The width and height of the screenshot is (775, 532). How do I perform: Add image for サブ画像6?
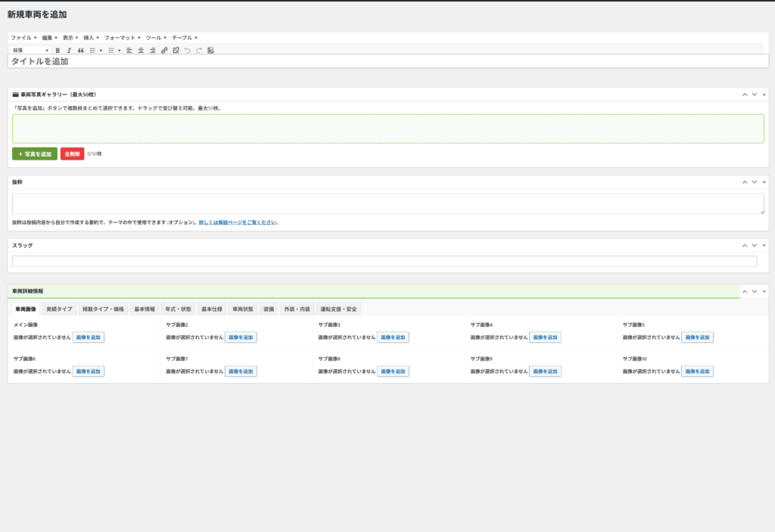pos(88,372)
